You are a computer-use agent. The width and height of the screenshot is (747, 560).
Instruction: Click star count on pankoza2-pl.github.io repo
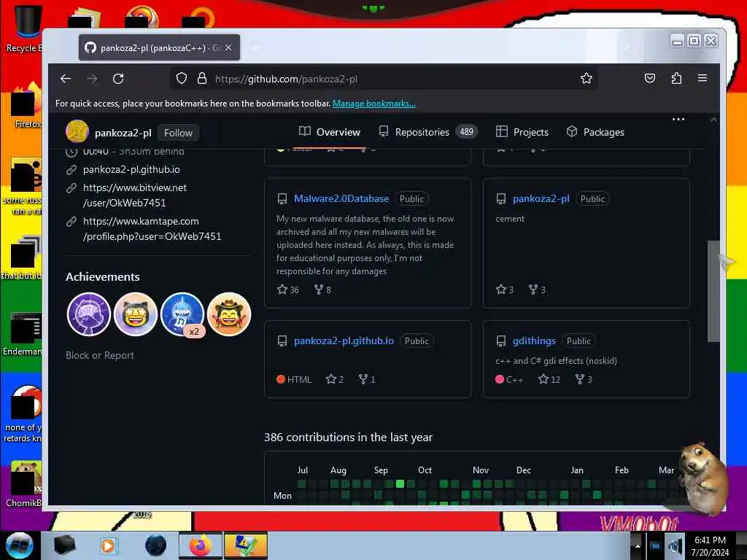[x=334, y=379]
